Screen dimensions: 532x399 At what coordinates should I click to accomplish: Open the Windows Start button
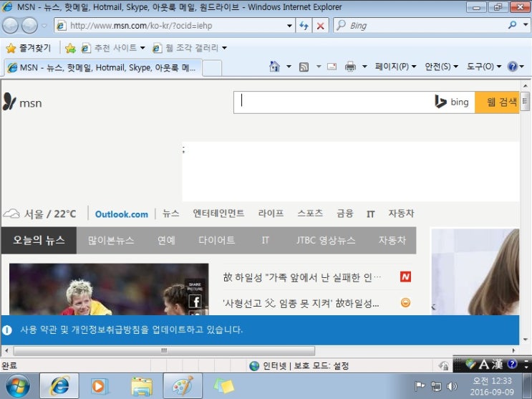pyautogui.click(x=17, y=386)
